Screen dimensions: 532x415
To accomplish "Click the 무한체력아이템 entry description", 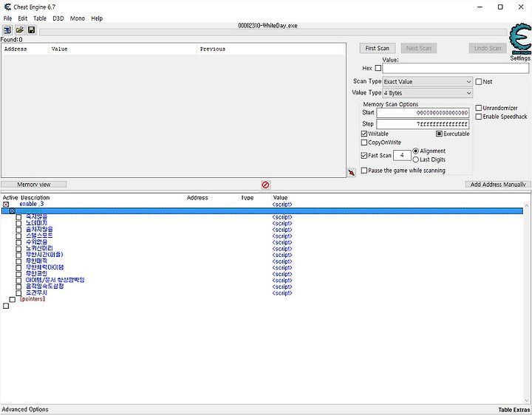I will click(x=45, y=267).
